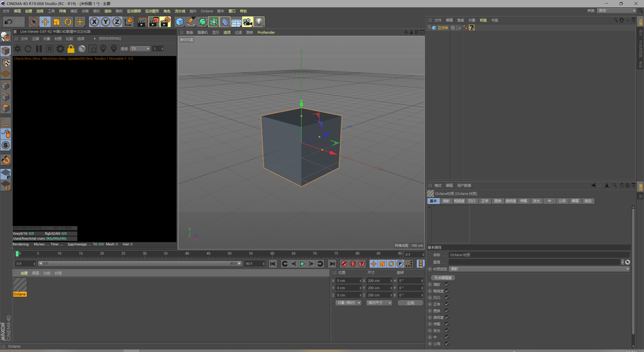Click Render to Picture Viewer icon
644x352 pixels.
pos(154,22)
